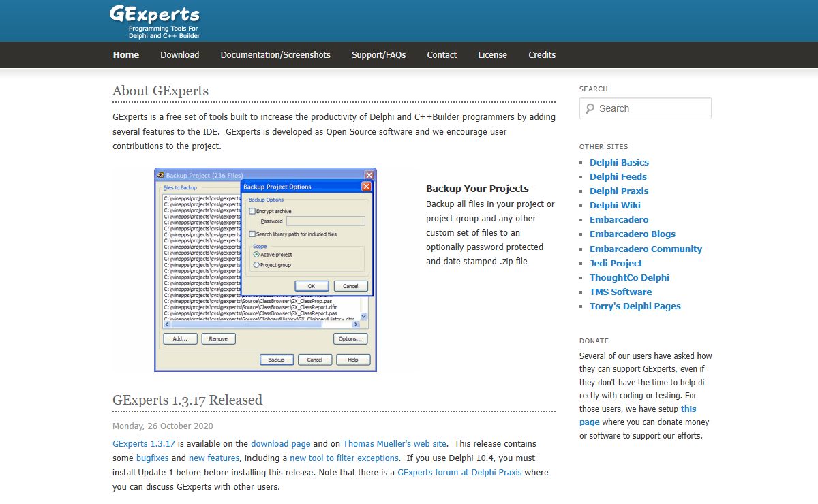
Task: Click the search magnifier icon
Action: click(590, 108)
